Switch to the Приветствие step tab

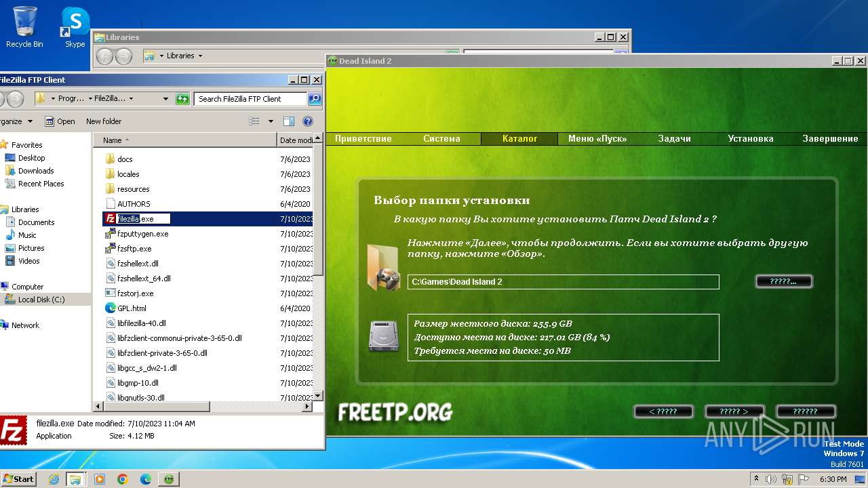(363, 139)
